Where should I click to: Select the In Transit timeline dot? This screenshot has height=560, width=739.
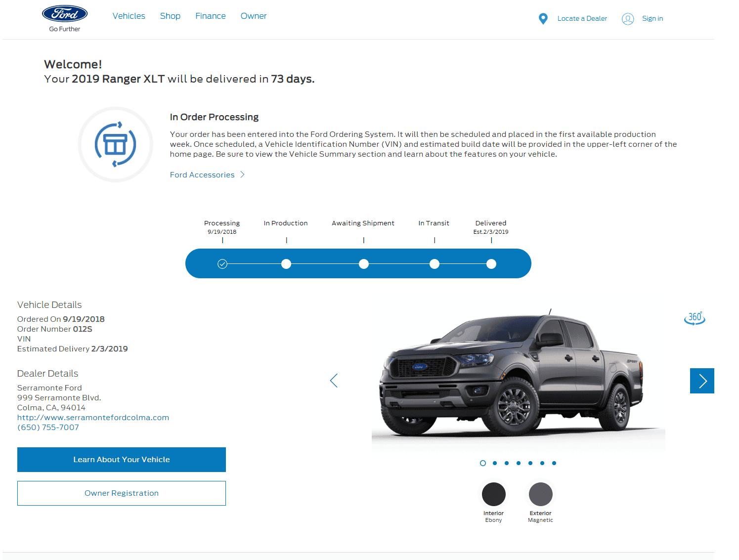coord(435,264)
